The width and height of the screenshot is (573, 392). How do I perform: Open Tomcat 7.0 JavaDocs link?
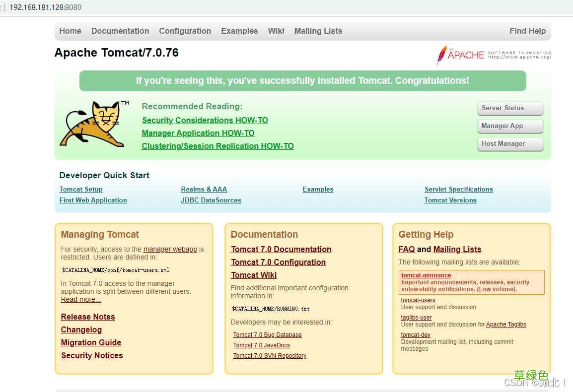point(261,345)
